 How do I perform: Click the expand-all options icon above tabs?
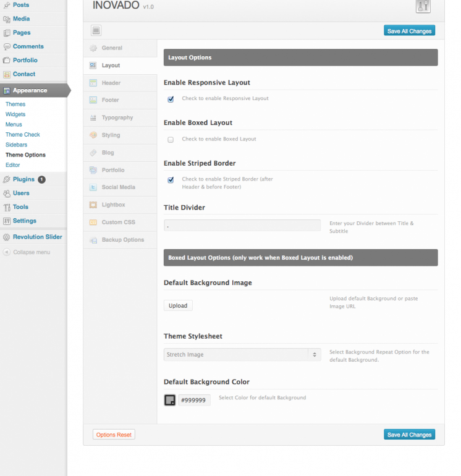point(96,30)
